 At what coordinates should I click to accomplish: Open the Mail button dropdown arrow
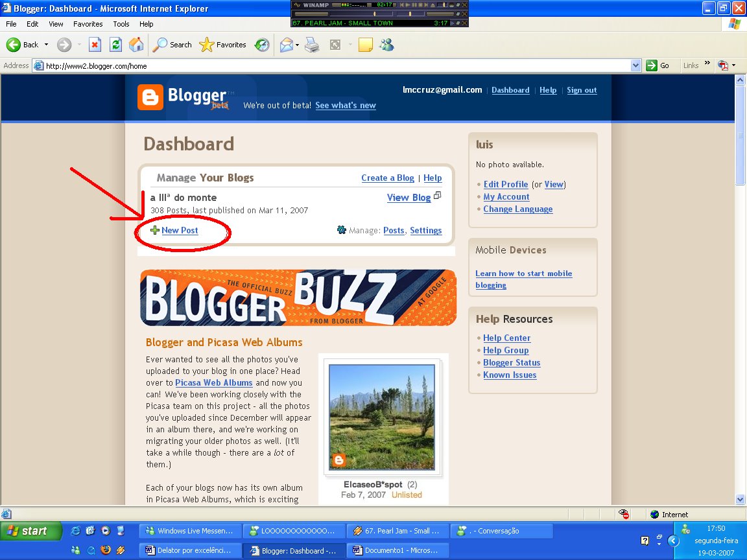pyautogui.click(x=297, y=45)
